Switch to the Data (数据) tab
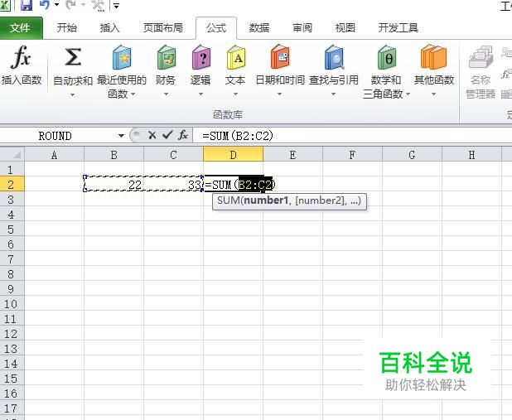512x420 pixels. coord(259,28)
